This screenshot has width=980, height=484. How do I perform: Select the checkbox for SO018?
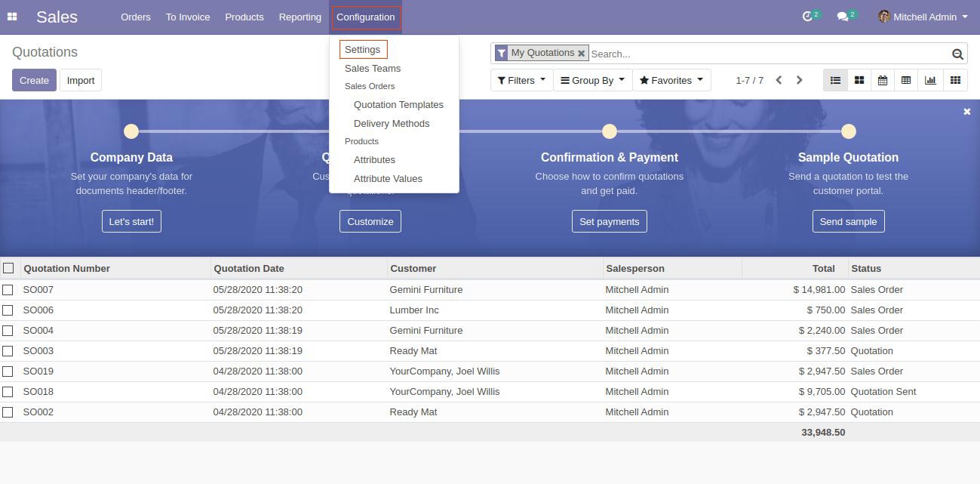(8, 392)
